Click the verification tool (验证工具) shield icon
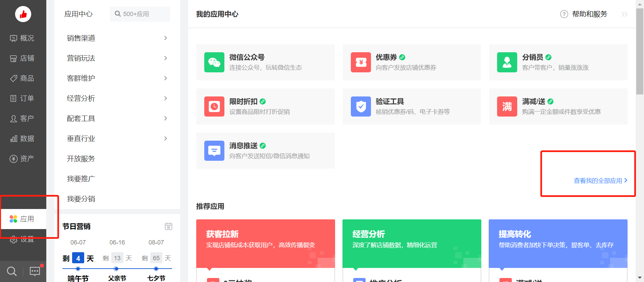 361,107
